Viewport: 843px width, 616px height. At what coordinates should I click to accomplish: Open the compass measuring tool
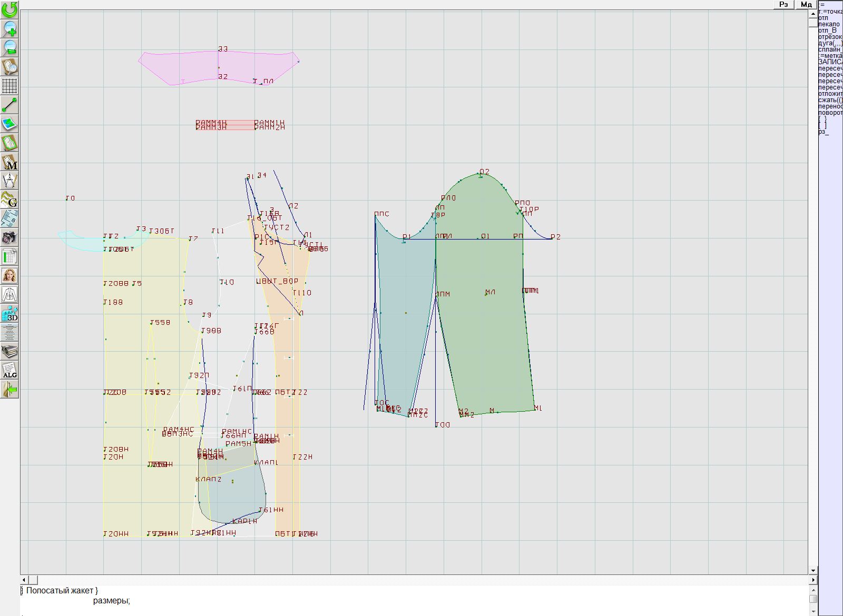9,181
